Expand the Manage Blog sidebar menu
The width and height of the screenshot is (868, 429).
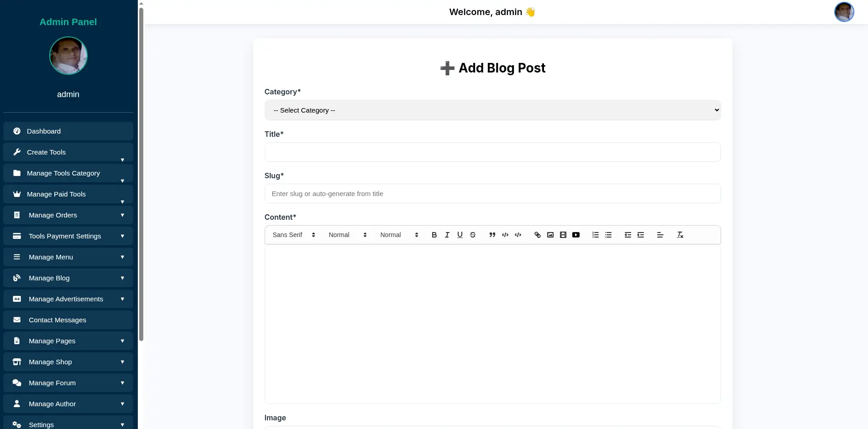[x=68, y=278]
